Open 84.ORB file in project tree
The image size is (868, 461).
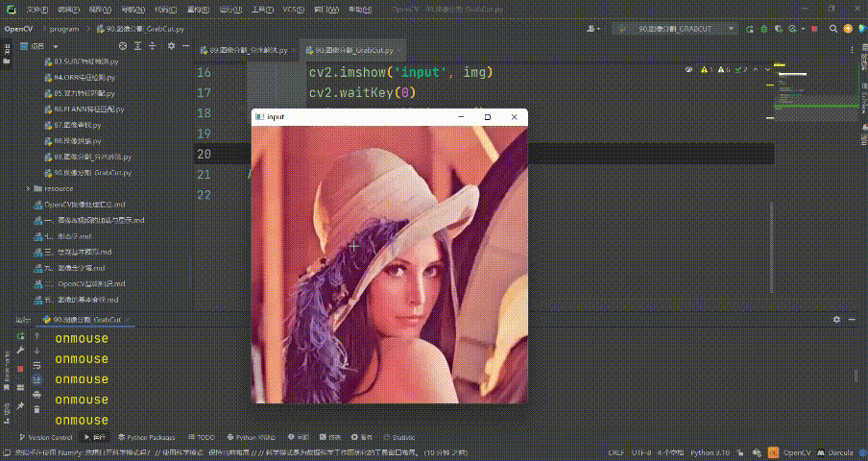click(84, 78)
